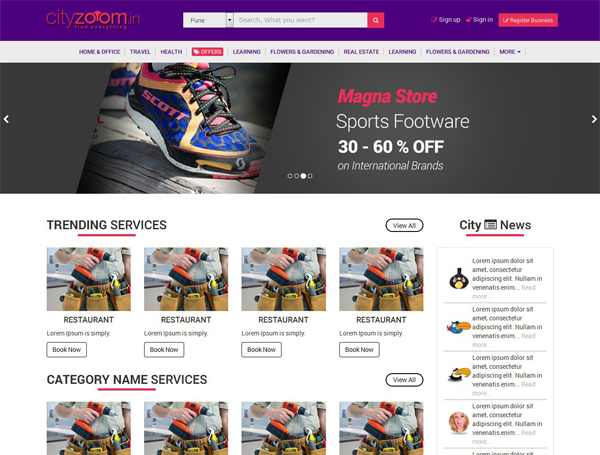Open the Pune city dropdown
This screenshot has height=455, width=600.
[x=208, y=20]
